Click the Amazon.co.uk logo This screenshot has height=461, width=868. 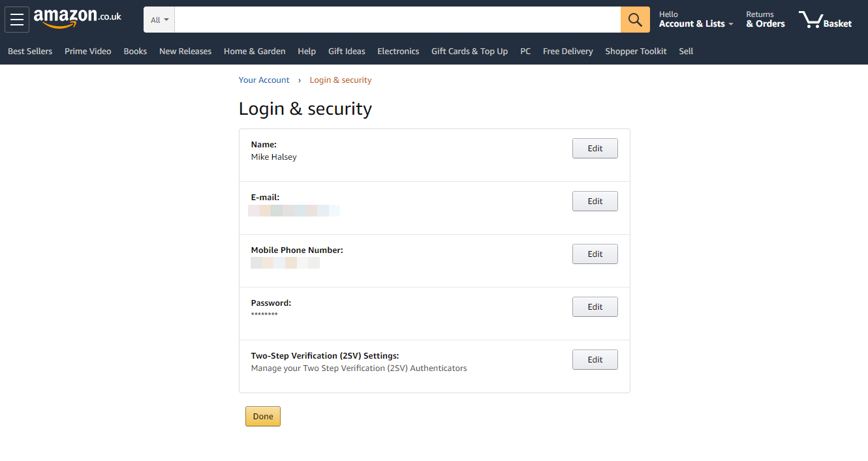tap(78, 19)
